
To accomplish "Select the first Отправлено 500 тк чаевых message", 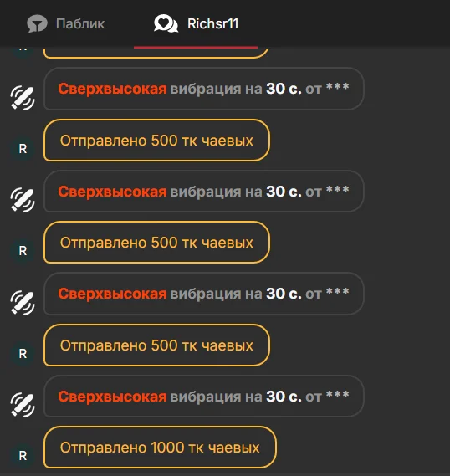I will pyautogui.click(x=156, y=141).
